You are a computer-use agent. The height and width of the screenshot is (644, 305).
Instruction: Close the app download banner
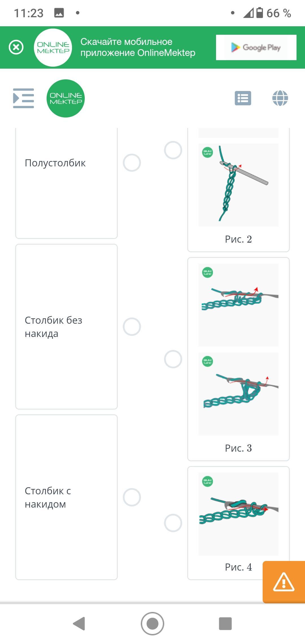(16, 47)
